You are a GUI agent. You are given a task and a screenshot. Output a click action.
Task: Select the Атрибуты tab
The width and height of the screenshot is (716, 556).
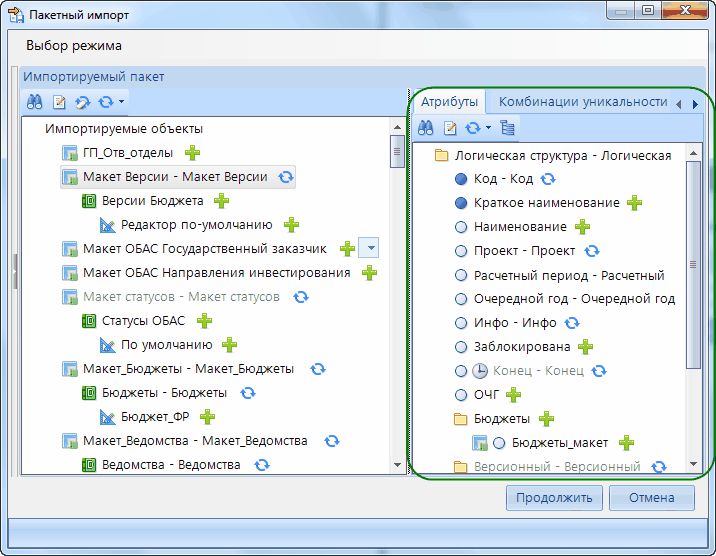449,102
